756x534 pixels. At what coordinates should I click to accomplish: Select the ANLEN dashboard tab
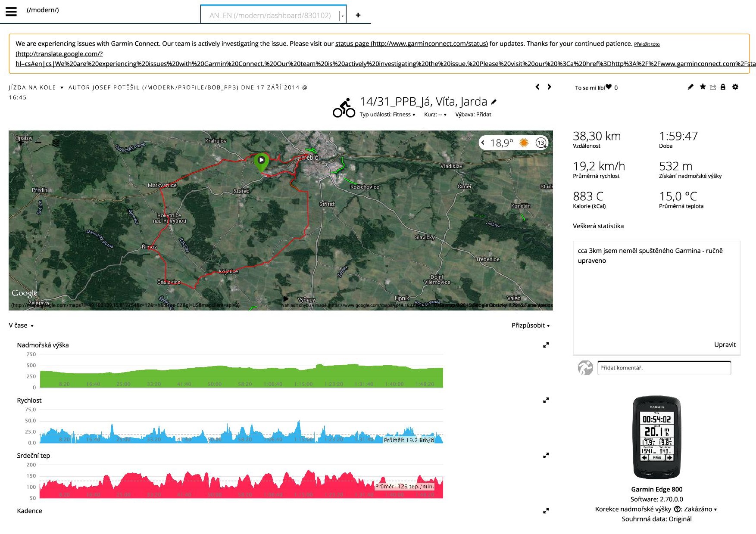[x=270, y=16]
